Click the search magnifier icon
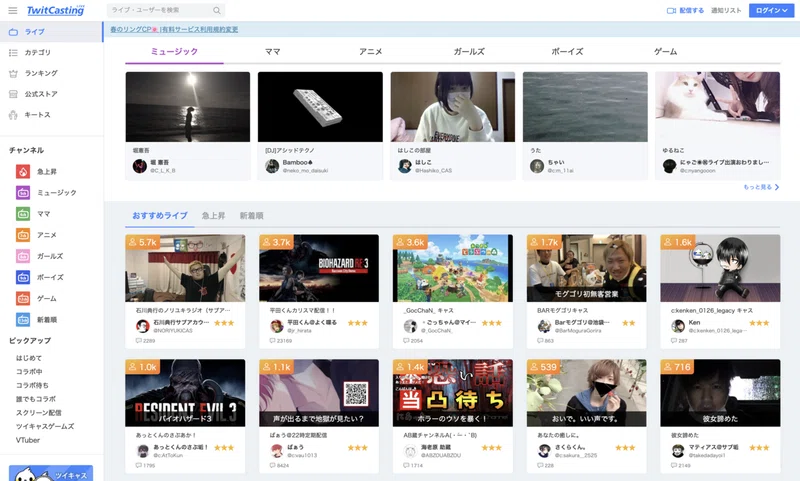The width and height of the screenshot is (800, 481). pos(217,10)
